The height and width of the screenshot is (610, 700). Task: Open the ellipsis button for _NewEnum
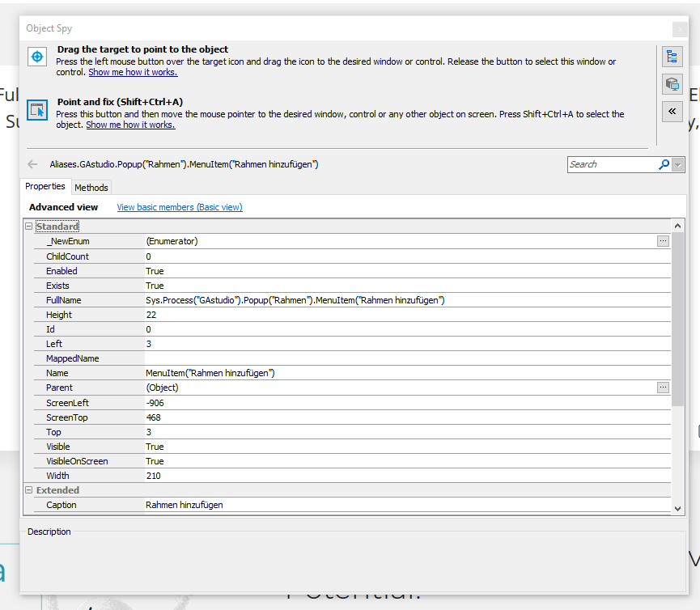[x=663, y=241]
